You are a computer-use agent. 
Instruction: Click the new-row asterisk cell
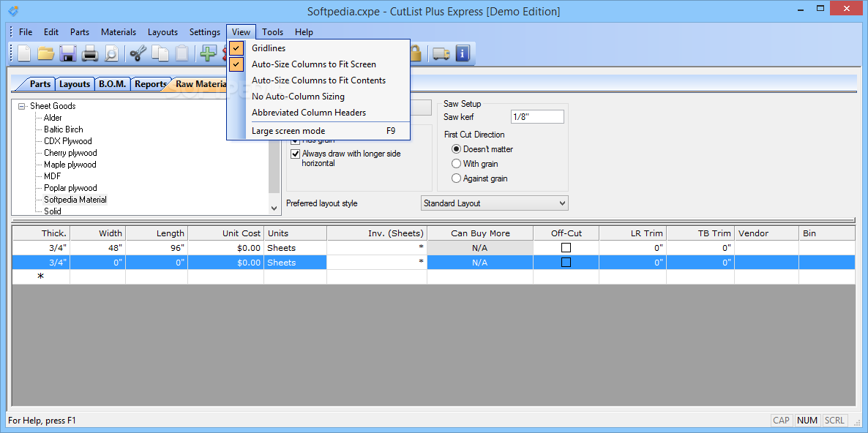pyautogui.click(x=41, y=277)
